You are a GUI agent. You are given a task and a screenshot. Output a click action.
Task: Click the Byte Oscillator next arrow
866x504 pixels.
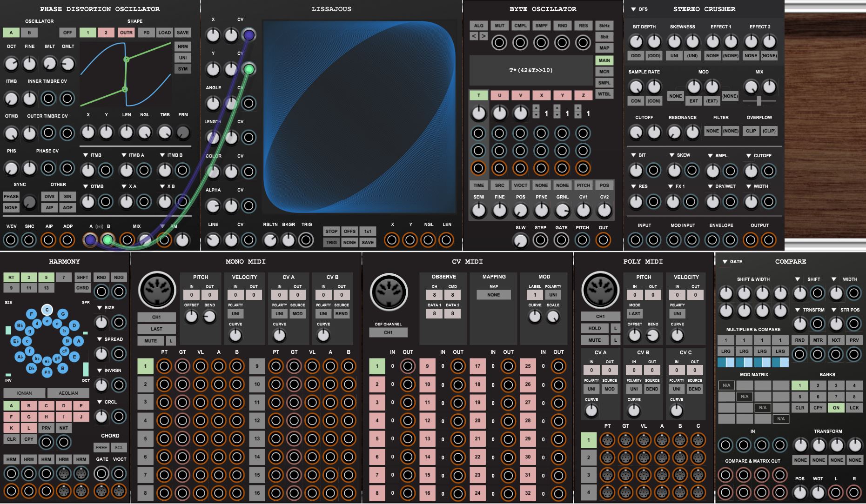pos(483,36)
